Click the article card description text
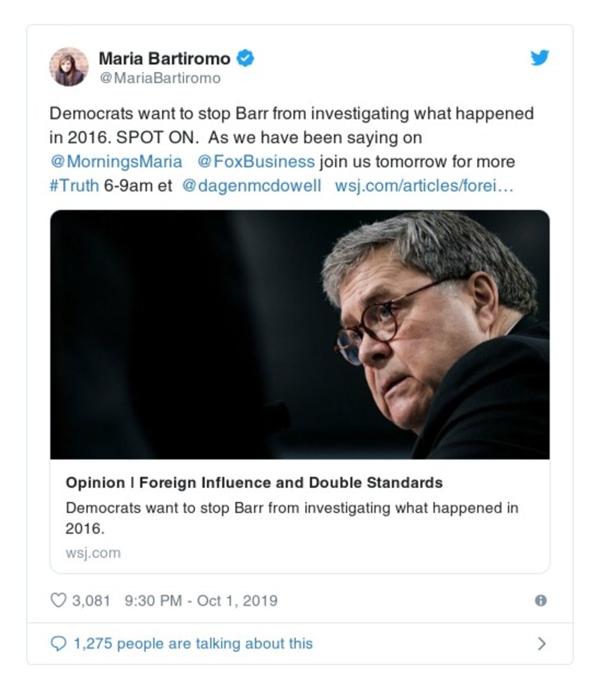The image size is (600, 700). [292, 517]
